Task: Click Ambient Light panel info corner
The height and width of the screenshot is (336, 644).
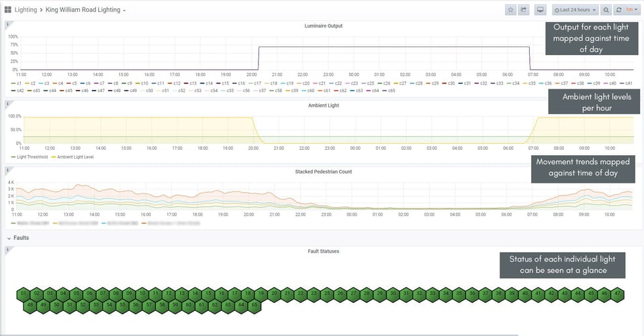Action: [x=7, y=103]
